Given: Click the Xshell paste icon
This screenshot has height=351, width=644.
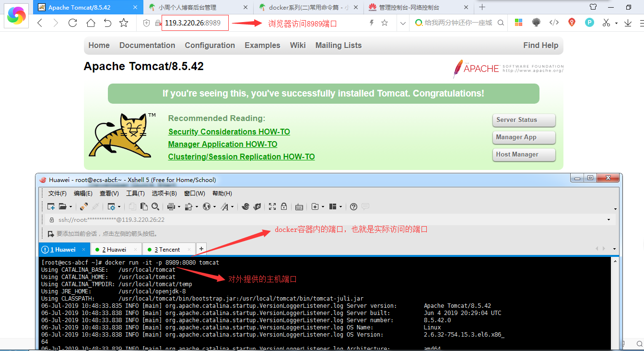Looking at the screenshot, I should pyautogui.click(x=144, y=206).
